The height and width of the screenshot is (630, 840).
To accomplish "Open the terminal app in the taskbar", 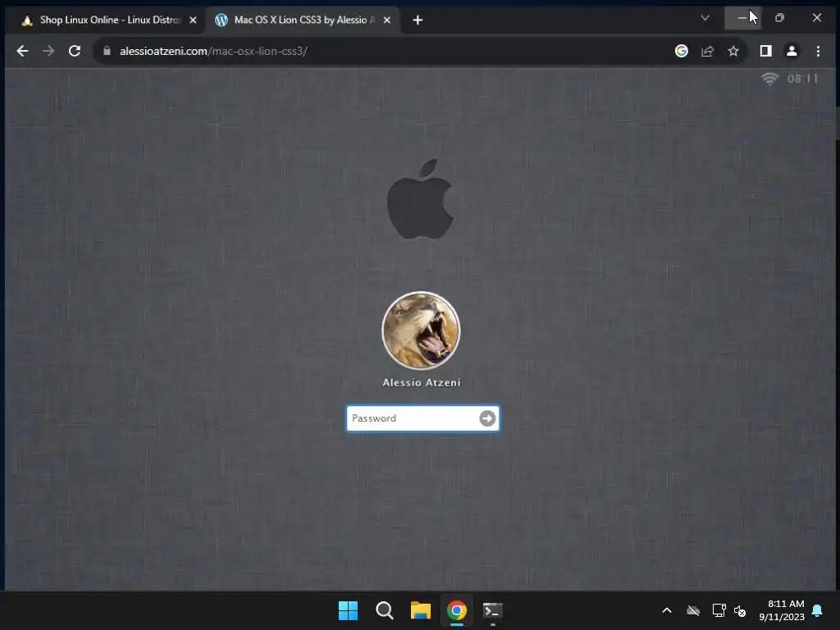I will pos(492,610).
